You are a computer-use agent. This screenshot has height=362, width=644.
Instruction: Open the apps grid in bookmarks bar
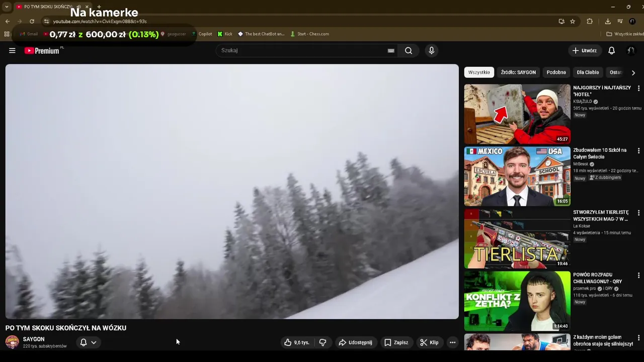(7, 34)
